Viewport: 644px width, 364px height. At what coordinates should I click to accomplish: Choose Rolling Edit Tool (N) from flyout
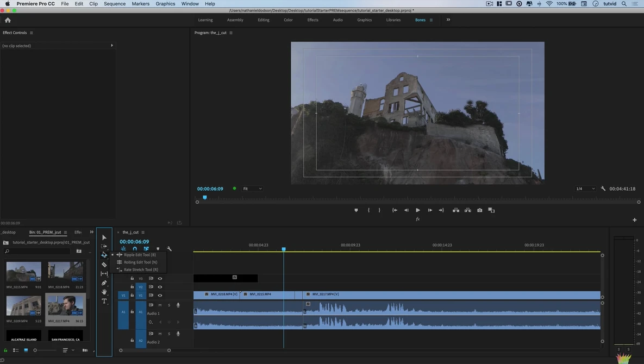(x=137, y=262)
